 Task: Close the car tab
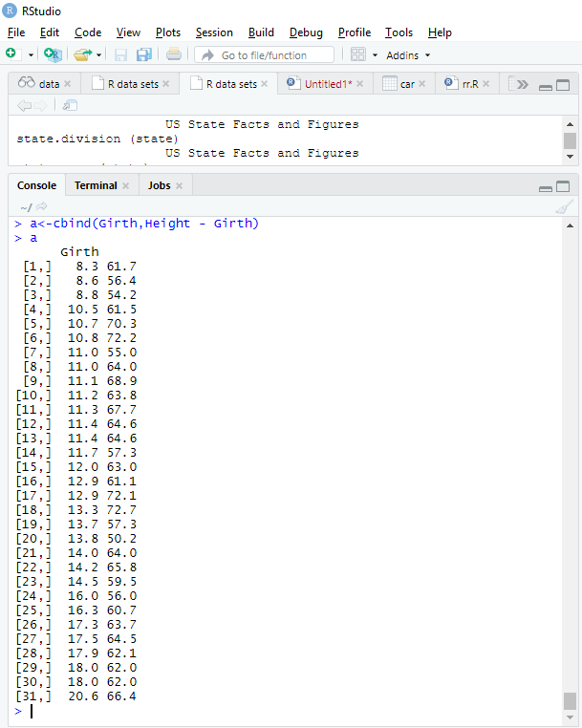point(421,83)
